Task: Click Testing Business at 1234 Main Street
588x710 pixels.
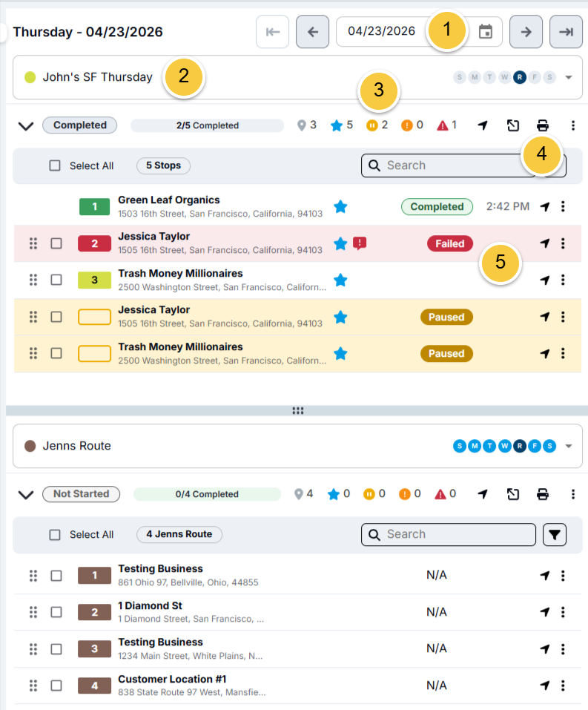Action: click(160, 642)
